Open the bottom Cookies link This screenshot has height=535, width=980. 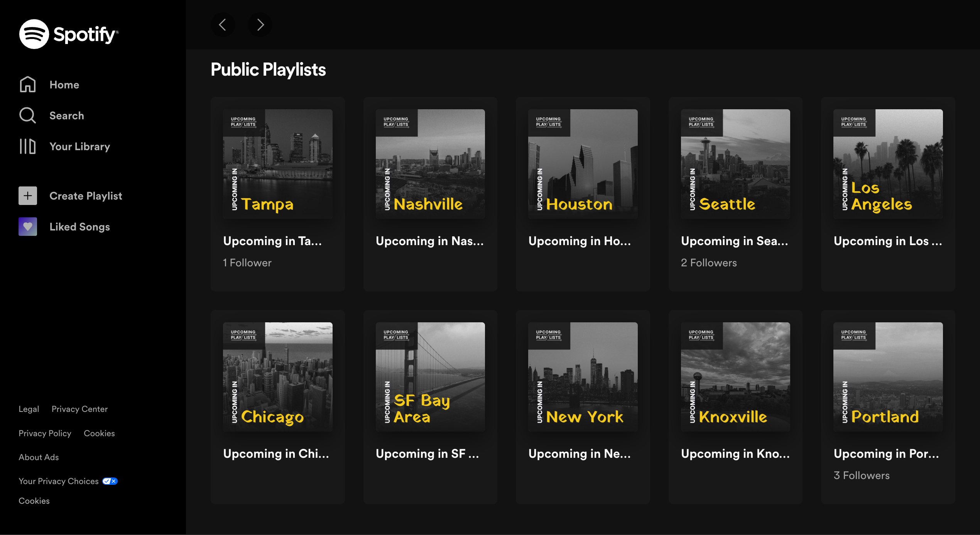[x=34, y=501]
